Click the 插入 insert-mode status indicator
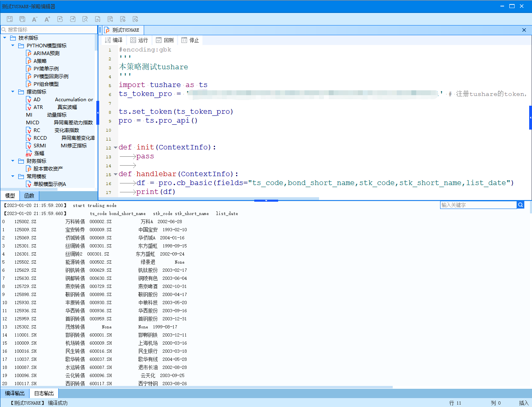The image size is (532, 407). [x=524, y=403]
